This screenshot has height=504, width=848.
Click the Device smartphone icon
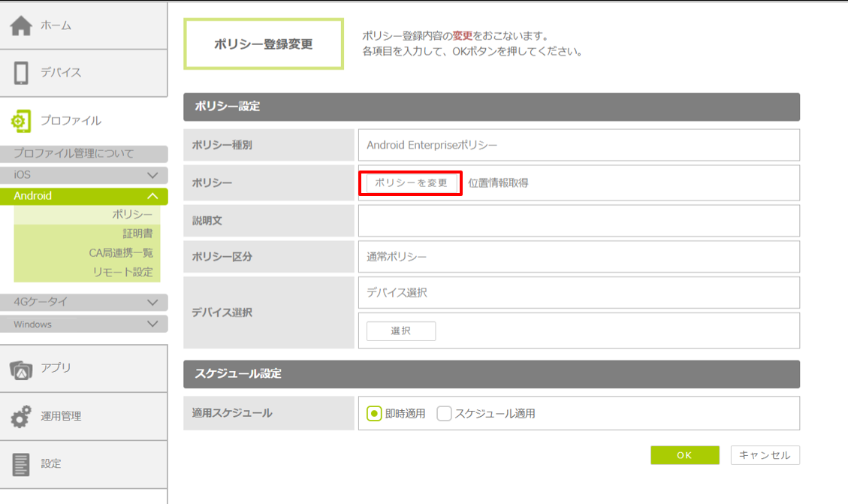(21, 73)
